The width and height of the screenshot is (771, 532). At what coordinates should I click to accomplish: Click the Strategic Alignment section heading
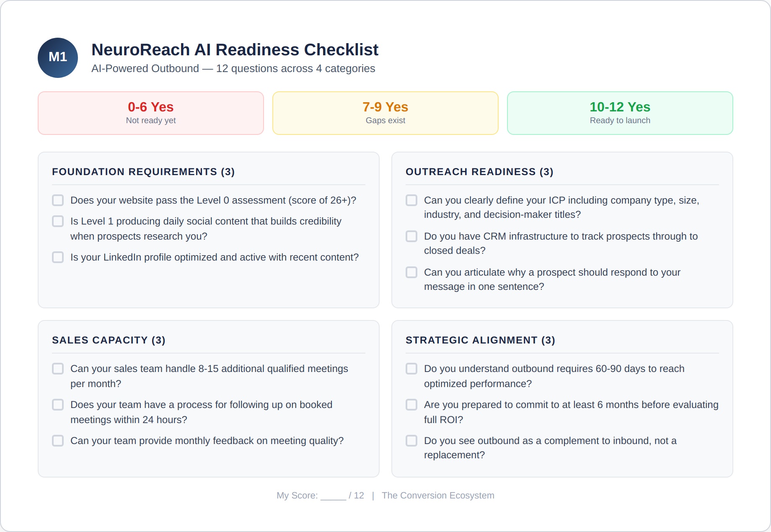480,340
